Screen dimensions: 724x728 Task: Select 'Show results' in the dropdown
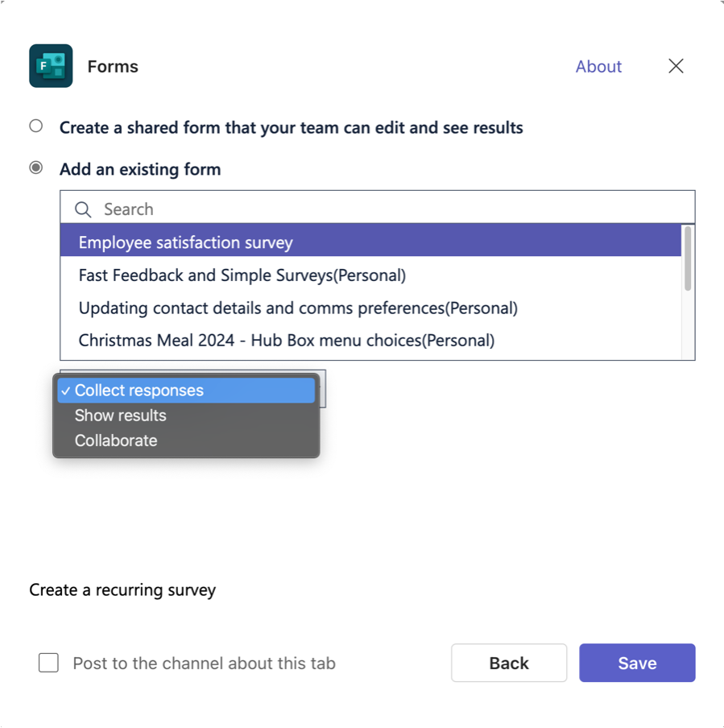click(x=120, y=415)
